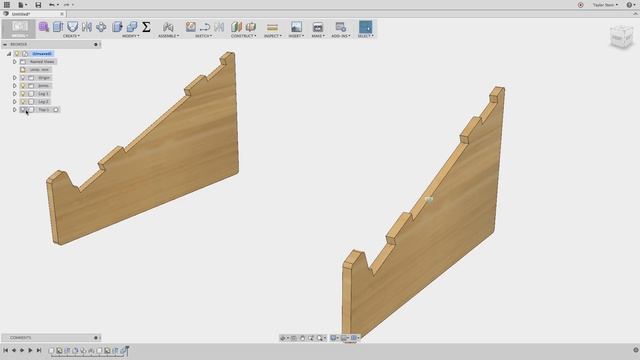The height and width of the screenshot is (360, 640).
Task: Toggle visibility of root component bulb
Action: tap(17, 53)
